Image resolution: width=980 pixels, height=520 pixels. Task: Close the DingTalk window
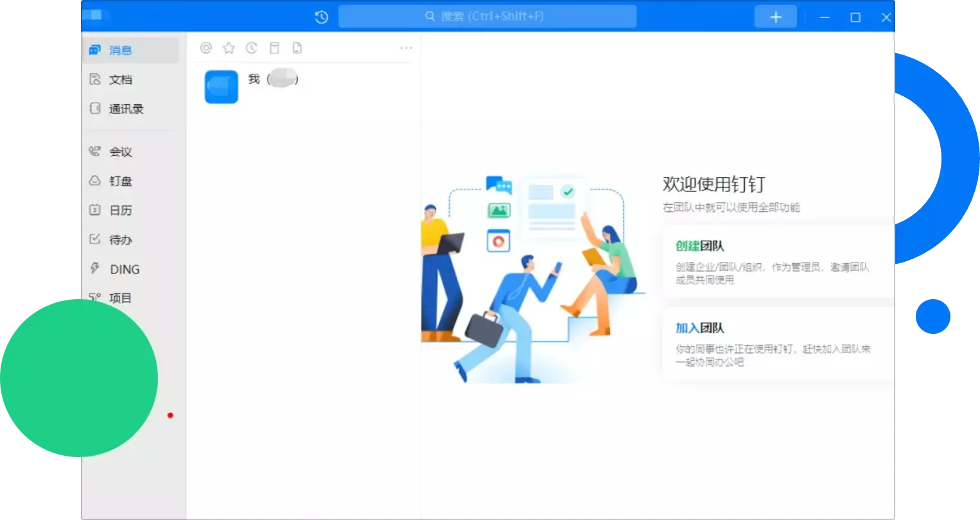point(886,17)
